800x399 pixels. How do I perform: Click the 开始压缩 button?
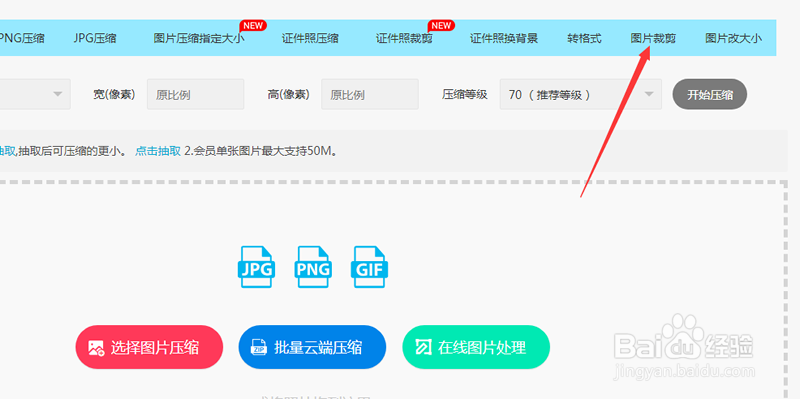pos(710,94)
